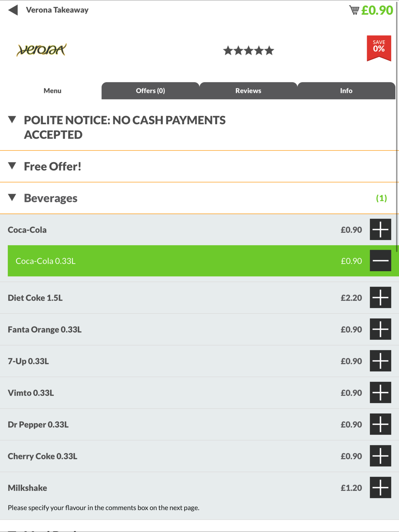
Task: Tap the five-star rating
Action: 248,51
